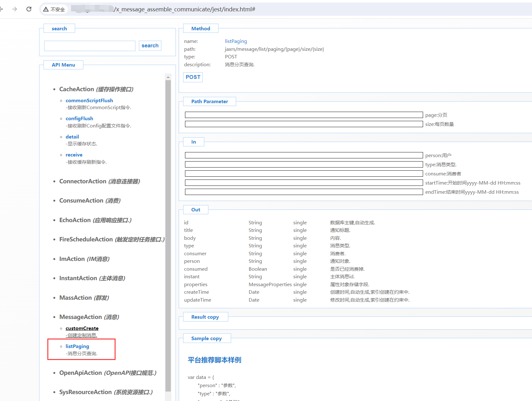
Task: Click the page path parameter input
Action: click(304, 115)
